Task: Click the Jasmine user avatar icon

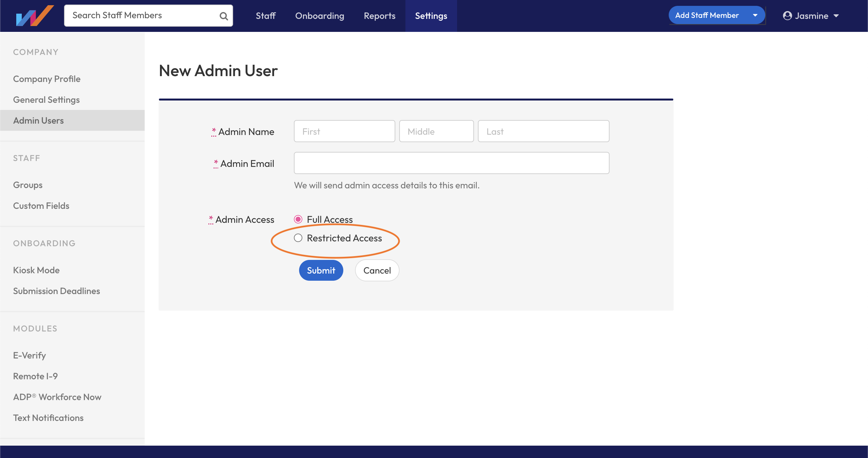Action: click(x=787, y=16)
